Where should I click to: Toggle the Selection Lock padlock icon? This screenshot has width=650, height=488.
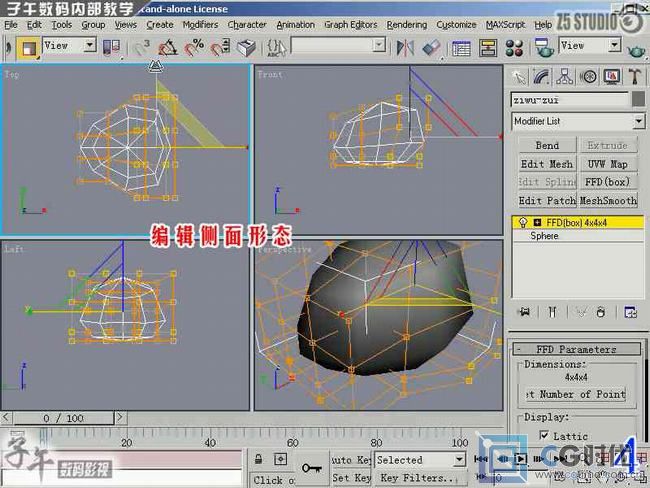coord(258,459)
